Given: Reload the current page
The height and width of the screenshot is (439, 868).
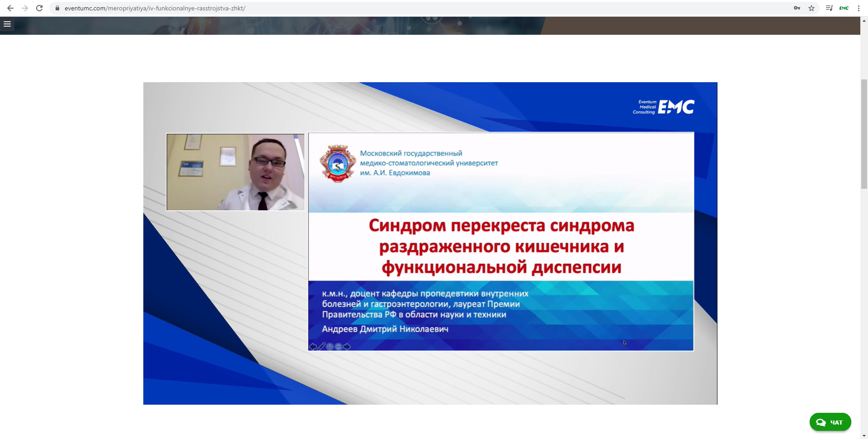Looking at the screenshot, I should tap(39, 8).
